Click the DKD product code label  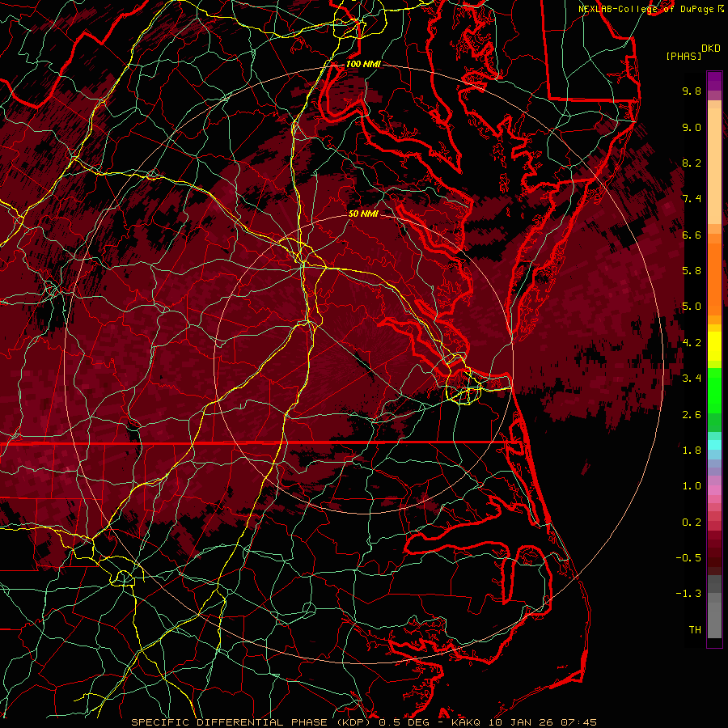pos(711,49)
